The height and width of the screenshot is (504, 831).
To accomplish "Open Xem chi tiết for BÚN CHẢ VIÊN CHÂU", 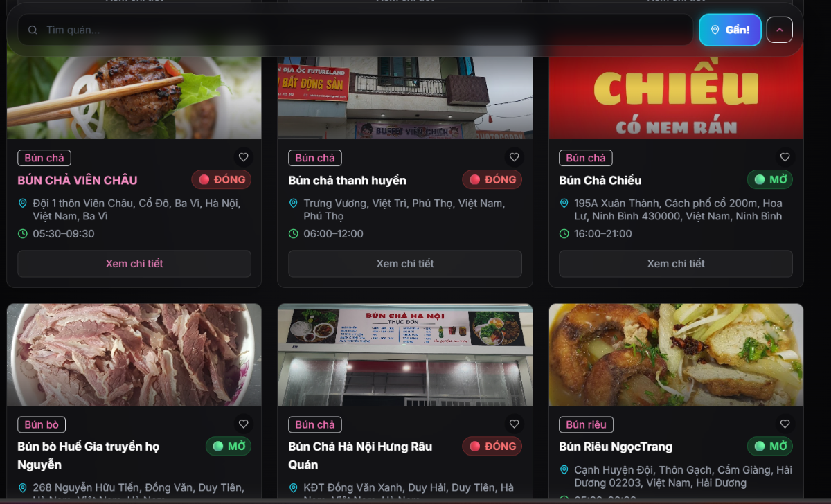I will [134, 264].
